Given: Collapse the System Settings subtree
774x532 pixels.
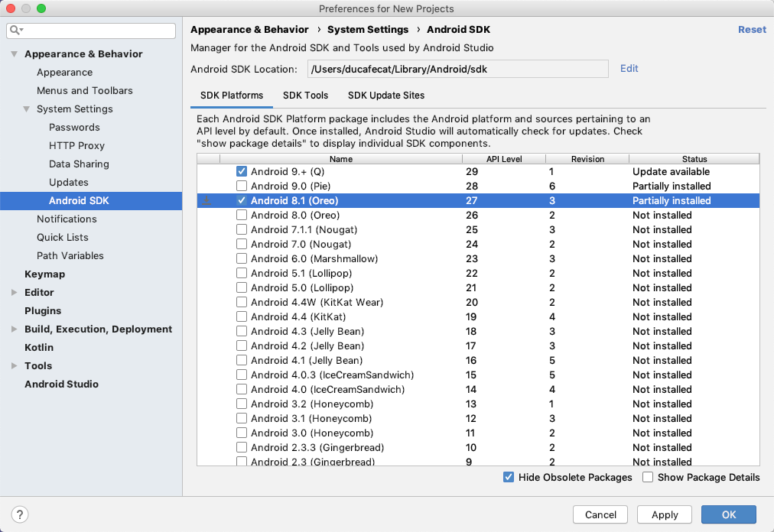Looking at the screenshot, I should point(27,109).
